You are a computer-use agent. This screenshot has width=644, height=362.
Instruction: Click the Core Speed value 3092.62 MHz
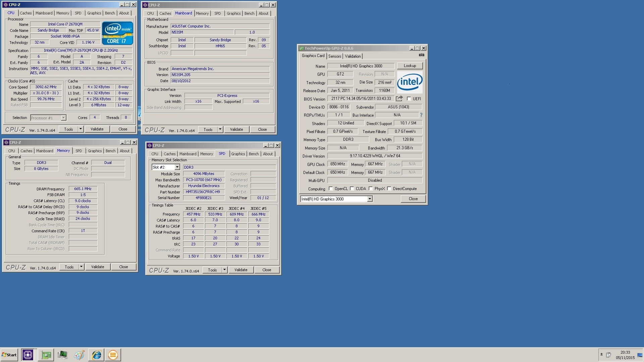tap(46, 87)
